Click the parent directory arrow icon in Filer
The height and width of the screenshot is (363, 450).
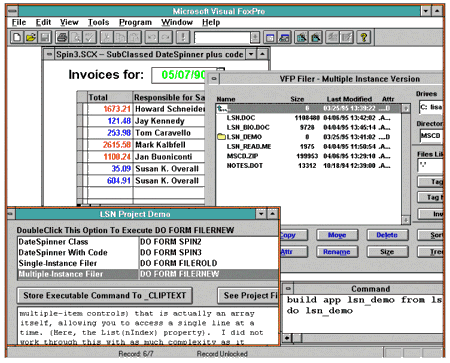click(x=222, y=108)
